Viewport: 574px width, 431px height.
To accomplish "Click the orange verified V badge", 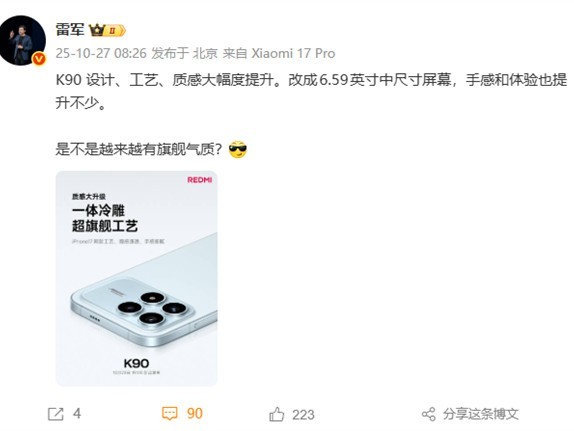I will (x=39, y=59).
